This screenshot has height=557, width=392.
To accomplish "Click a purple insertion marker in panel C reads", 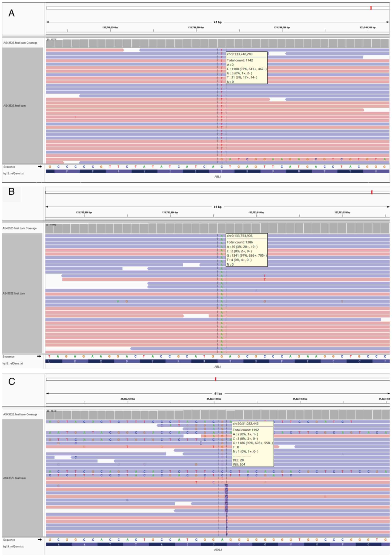I will (226, 493).
